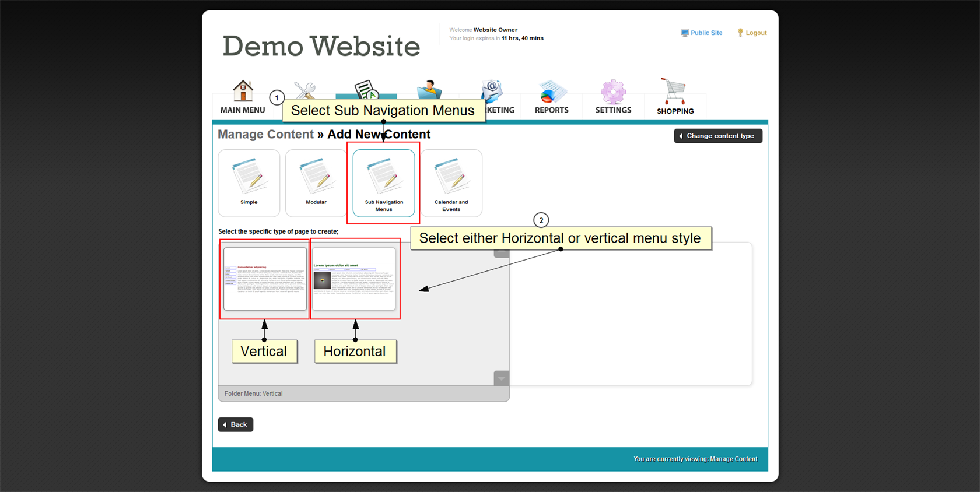Click the Shopping cart icon
980x492 pixels.
pyautogui.click(x=675, y=92)
